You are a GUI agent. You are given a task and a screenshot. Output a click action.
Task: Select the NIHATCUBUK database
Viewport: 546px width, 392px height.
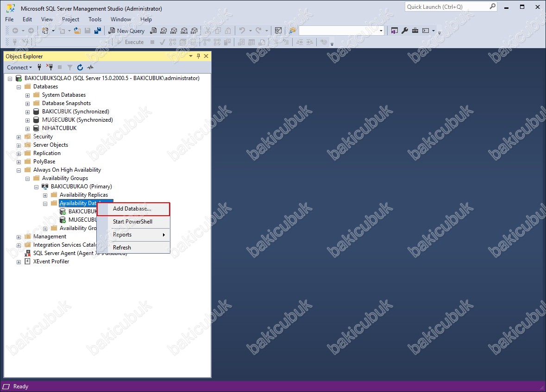59,128
